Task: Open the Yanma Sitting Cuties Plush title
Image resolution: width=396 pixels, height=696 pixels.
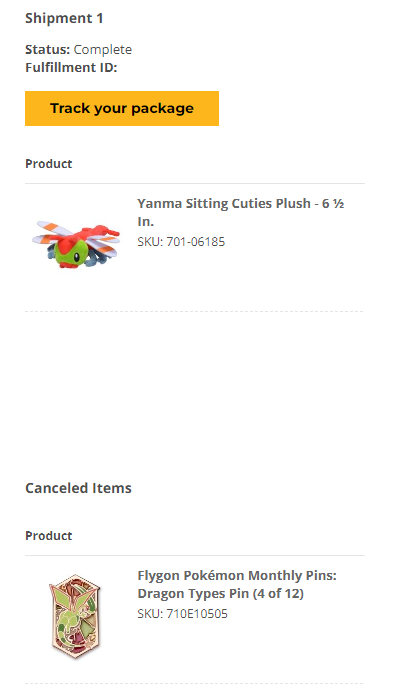Action: coord(241,212)
